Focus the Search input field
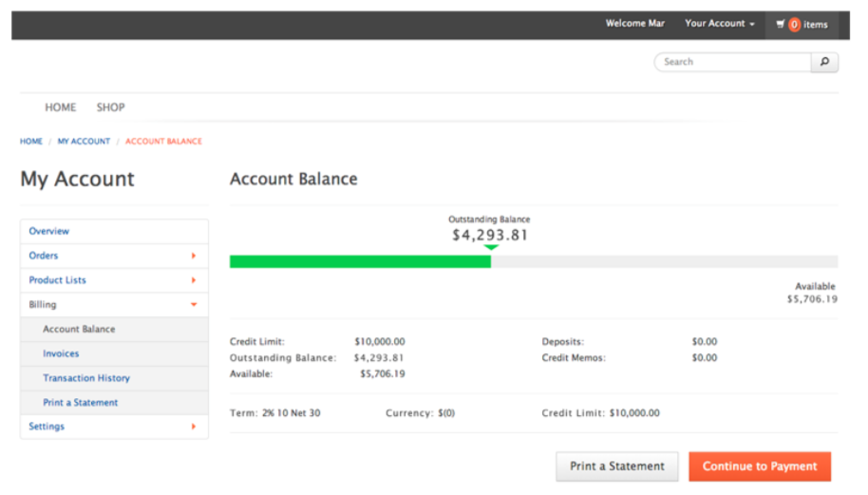The height and width of the screenshot is (495, 868). [x=733, y=62]
